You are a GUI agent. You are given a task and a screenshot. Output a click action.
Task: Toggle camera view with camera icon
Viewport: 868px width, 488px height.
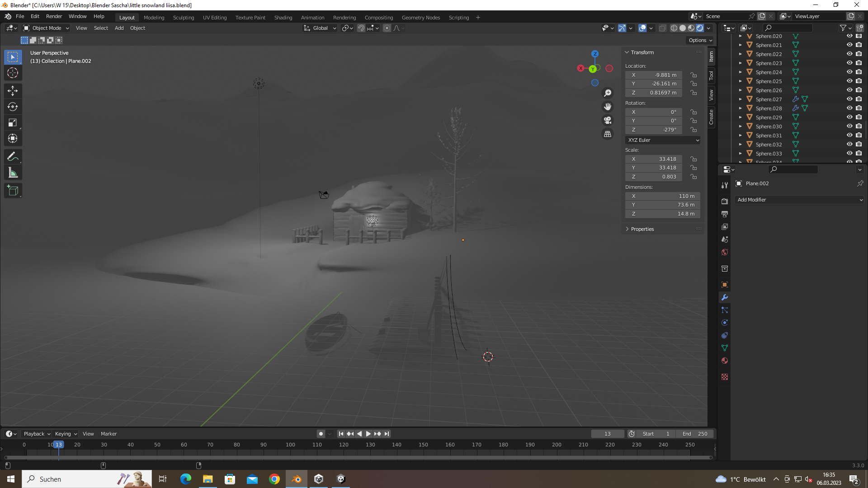tap(608, 120)
